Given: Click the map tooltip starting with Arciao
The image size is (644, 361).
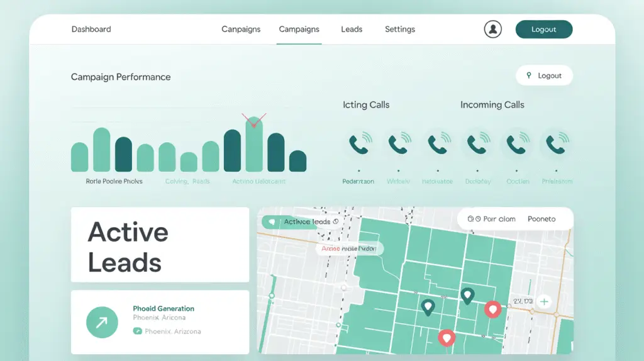Looking at the screenshot, I should tap(349, 248).
